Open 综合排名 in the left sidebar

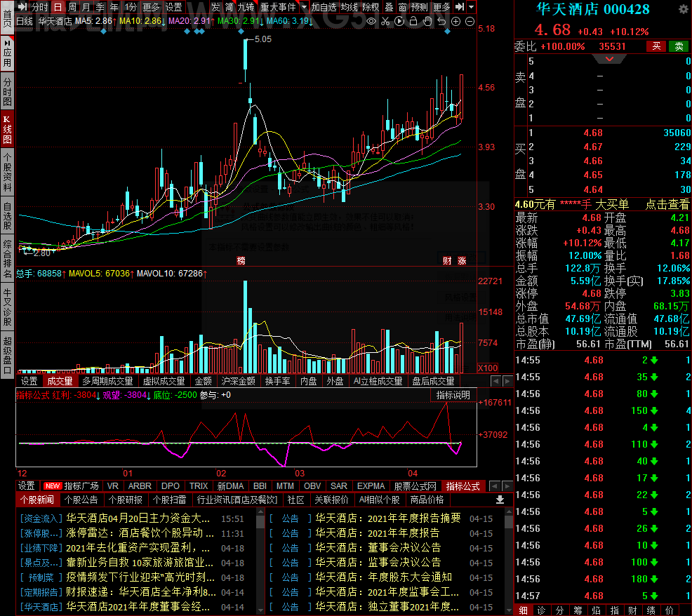coord(7,259)
